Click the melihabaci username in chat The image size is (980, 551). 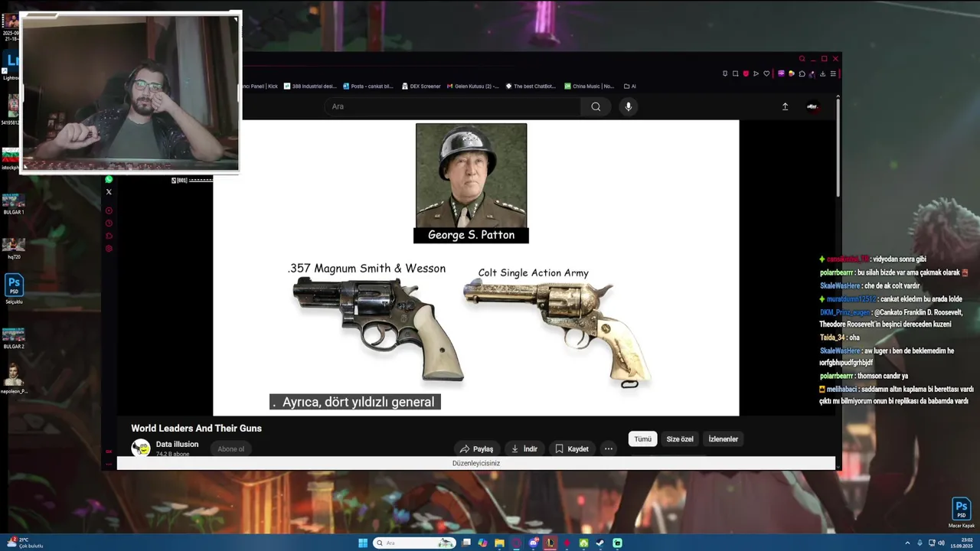pos(841,389)
